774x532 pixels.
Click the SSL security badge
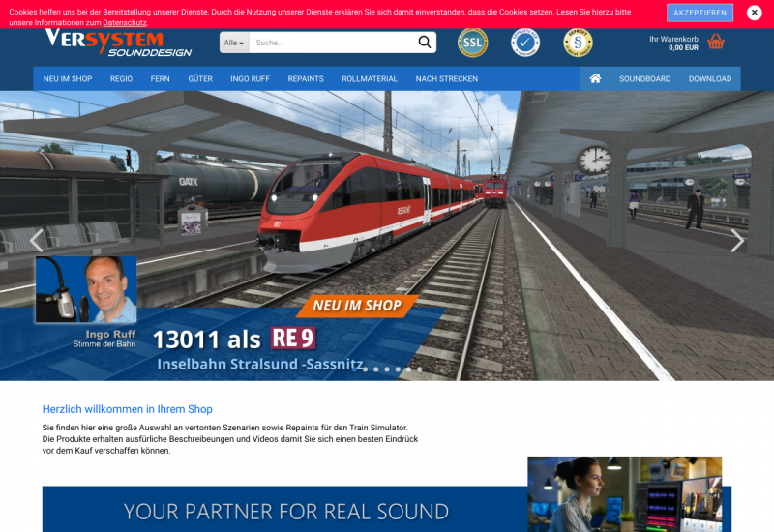tap(472, 43)
